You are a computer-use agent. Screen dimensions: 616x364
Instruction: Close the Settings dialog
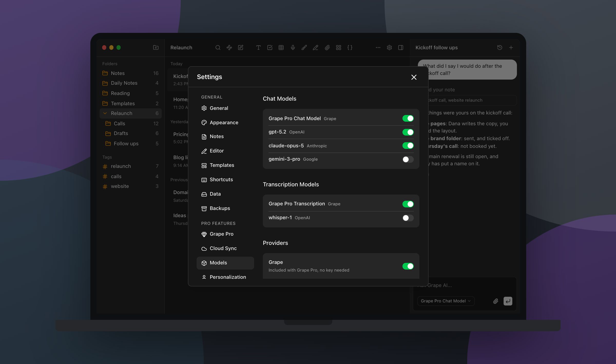click(x=414, y=77)
